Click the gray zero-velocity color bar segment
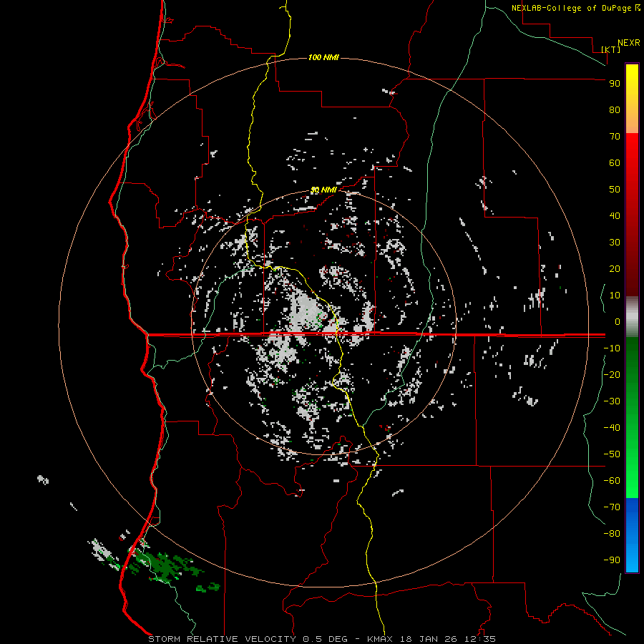This screenshot has height=644, width=644. click(x=632, y=317)
